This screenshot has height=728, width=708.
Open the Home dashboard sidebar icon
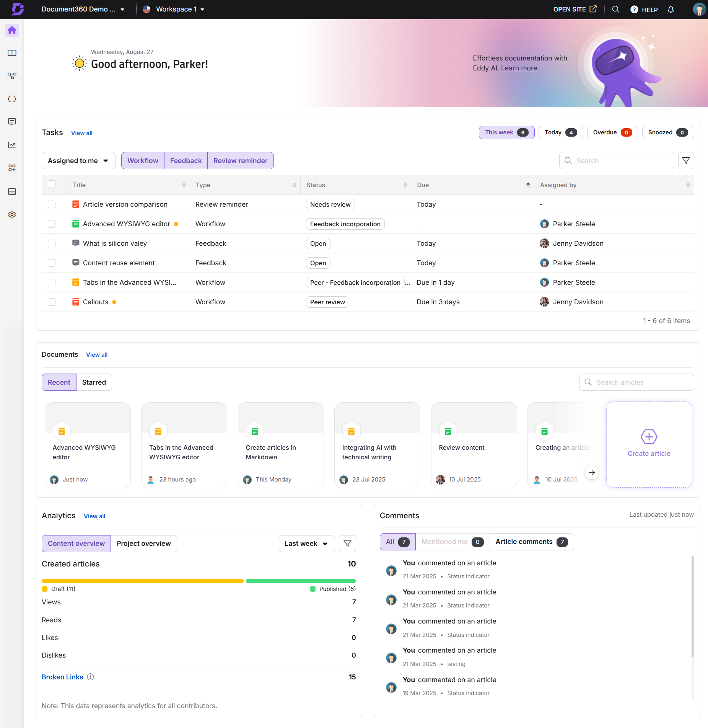12,30
